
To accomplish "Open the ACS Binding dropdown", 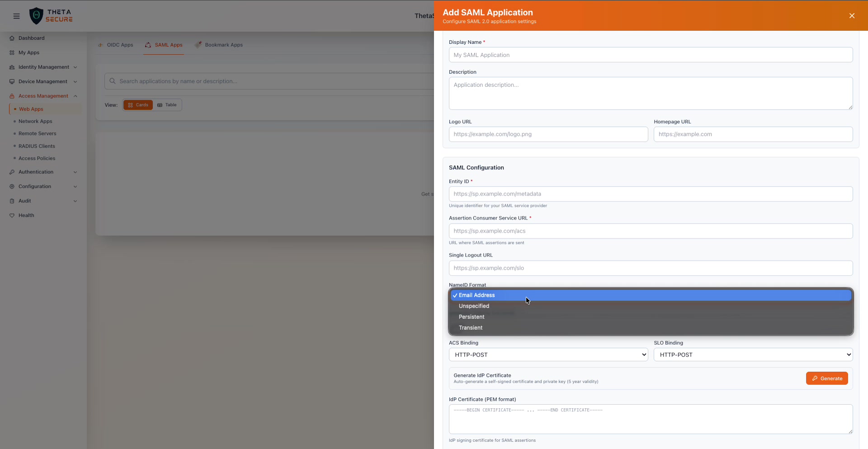I will tap(548, 355).
